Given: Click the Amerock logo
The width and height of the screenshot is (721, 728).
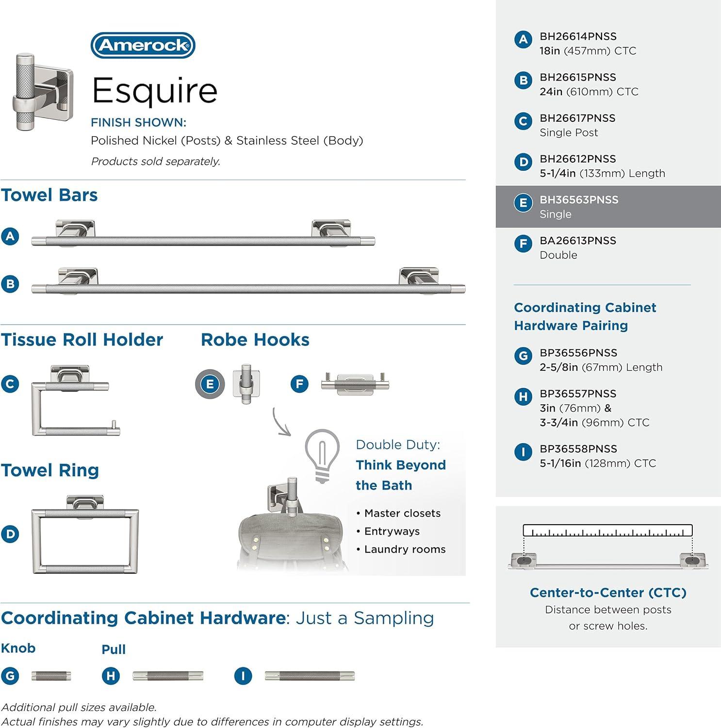Looking at the screenshot, I should point(143,45).
